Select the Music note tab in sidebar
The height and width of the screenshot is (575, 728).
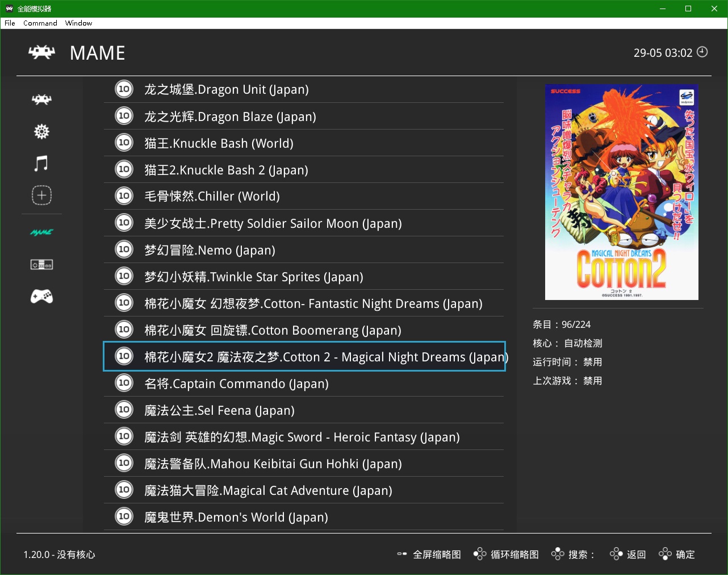pyautogui.click(x=41, y=164)
